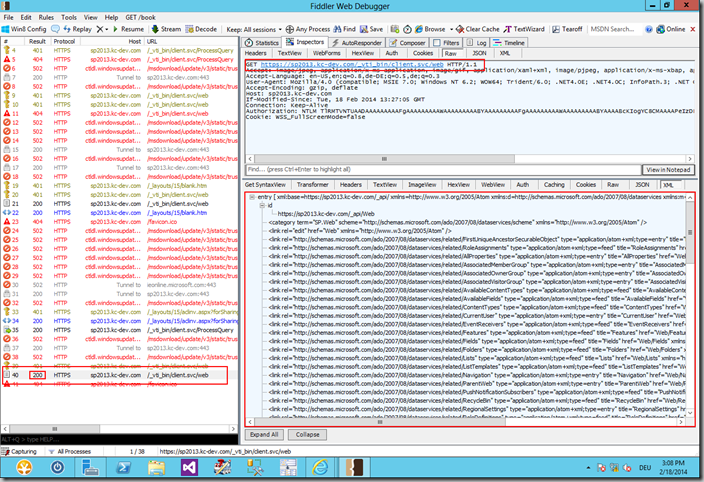The image size is (704, 482).
Task: Click the request Find text field
Action: point(443,170)
